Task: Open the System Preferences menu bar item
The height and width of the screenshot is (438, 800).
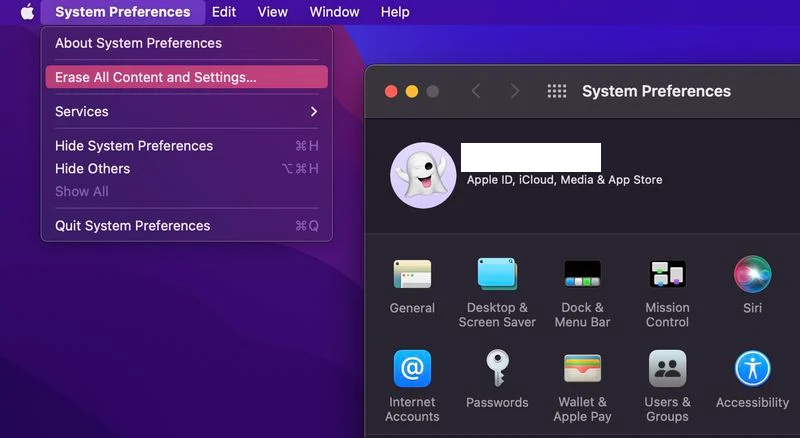Action: 122,12
